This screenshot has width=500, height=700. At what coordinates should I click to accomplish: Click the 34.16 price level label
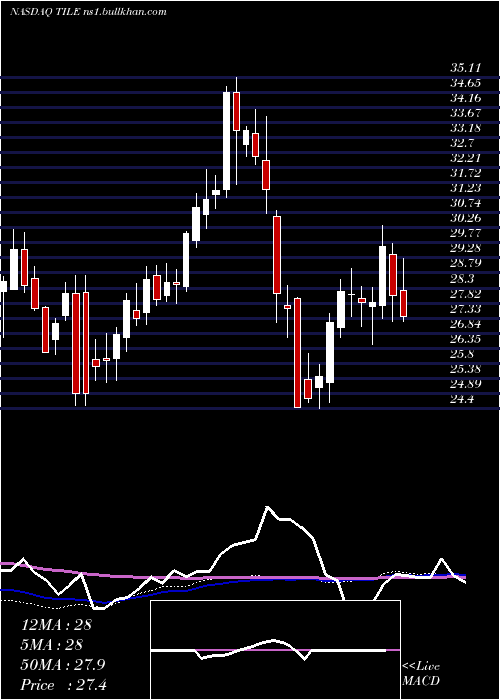[x=465, y=98]
